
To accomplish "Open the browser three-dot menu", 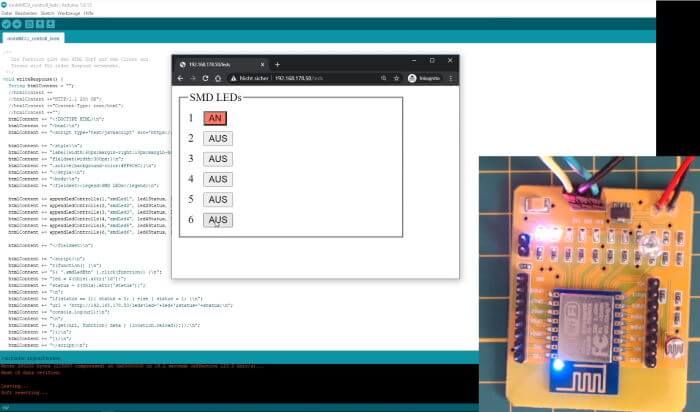I will pos(451,78).
